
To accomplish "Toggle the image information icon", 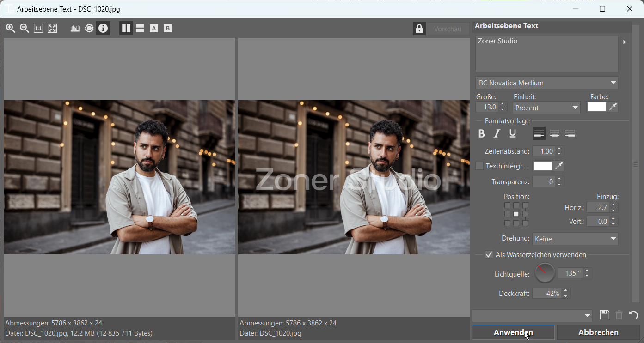I will click(103, 28).
